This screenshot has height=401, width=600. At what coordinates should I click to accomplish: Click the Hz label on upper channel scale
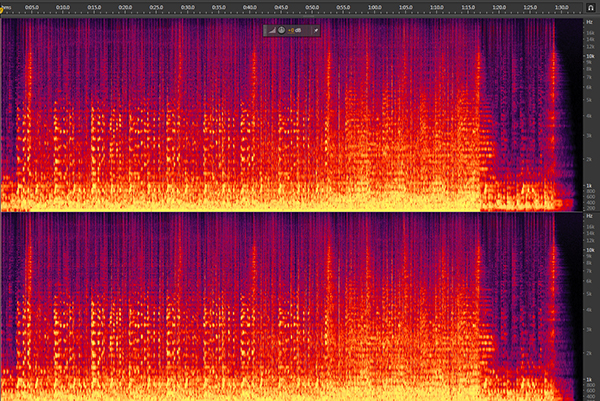click(x=590, y=21)
